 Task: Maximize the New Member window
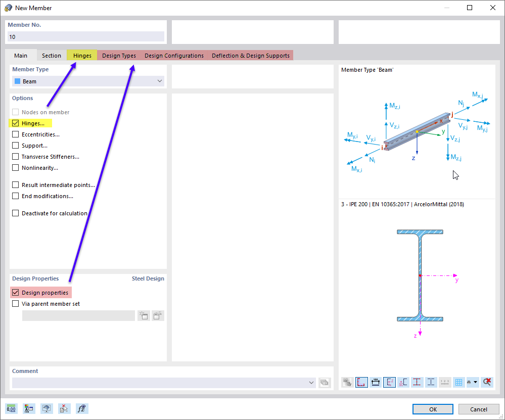point(470,8)
